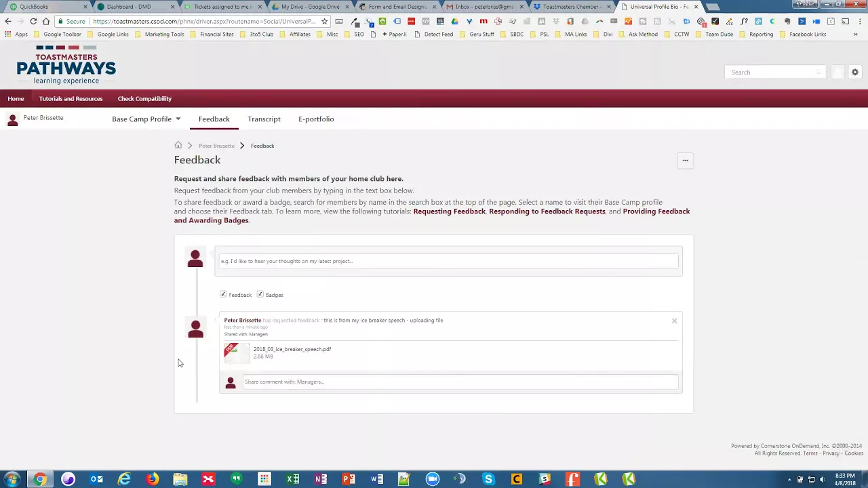Dismiss the feedback request with X
The width and height of the screenshot is (868, 488).
point(674,321)
